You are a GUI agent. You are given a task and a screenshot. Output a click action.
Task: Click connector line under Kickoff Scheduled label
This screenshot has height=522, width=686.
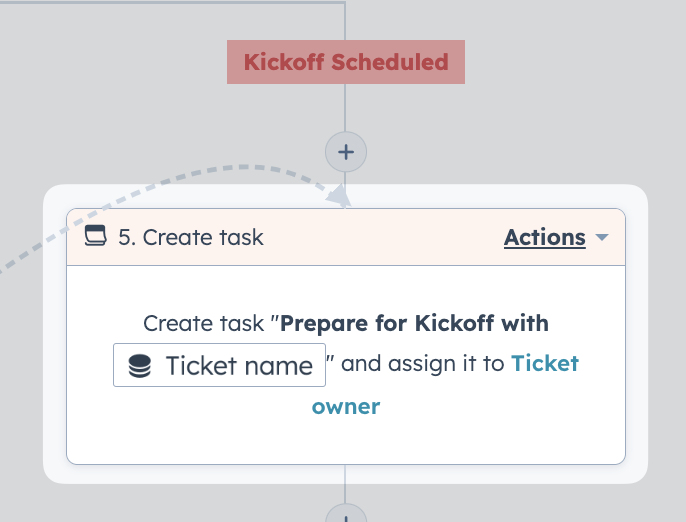345,107
